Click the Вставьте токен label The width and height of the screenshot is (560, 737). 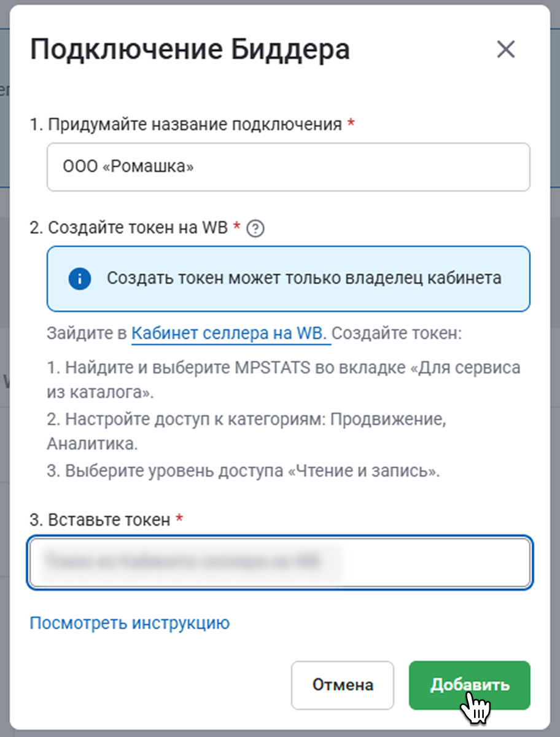pos(100,520)
